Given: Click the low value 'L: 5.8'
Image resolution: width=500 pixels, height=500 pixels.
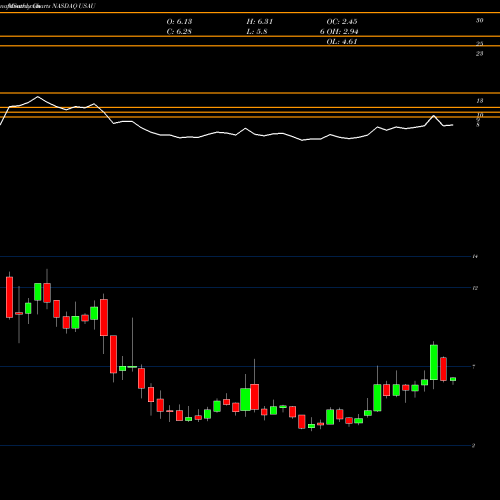Looking at the screenshot, I should click(257, 32).
